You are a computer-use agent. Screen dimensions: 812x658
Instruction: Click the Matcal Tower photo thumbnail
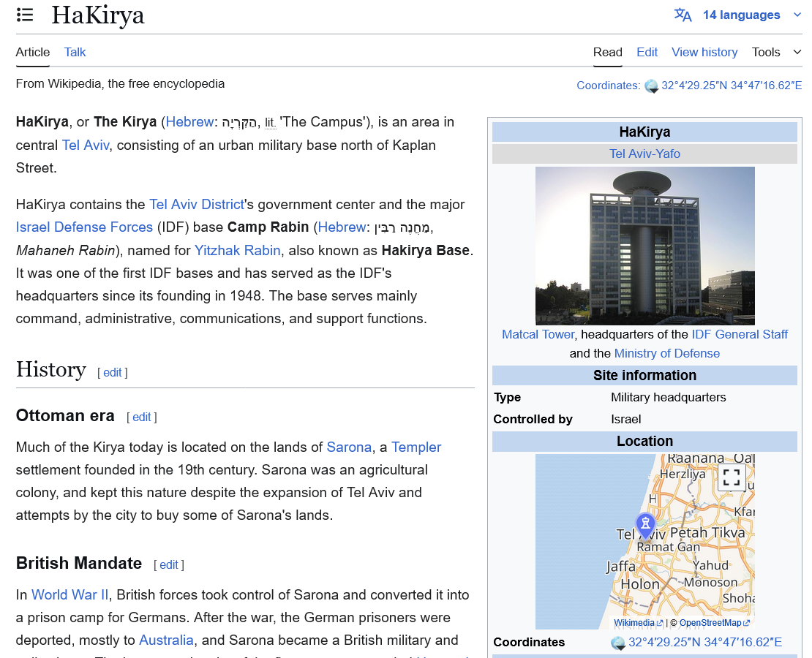644,246
